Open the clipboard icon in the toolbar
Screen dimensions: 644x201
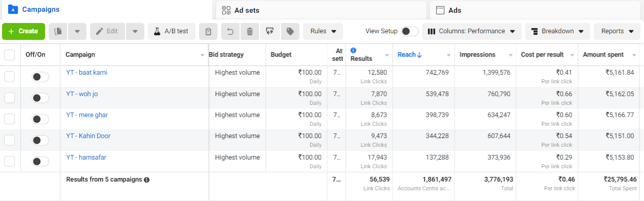tap(208, 31)
